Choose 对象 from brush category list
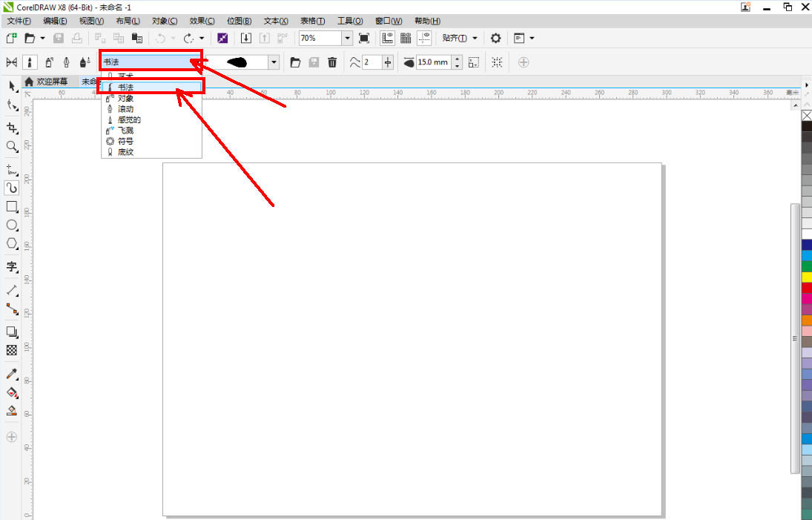Viewport: 812px width, 520px height. (151, 98)
